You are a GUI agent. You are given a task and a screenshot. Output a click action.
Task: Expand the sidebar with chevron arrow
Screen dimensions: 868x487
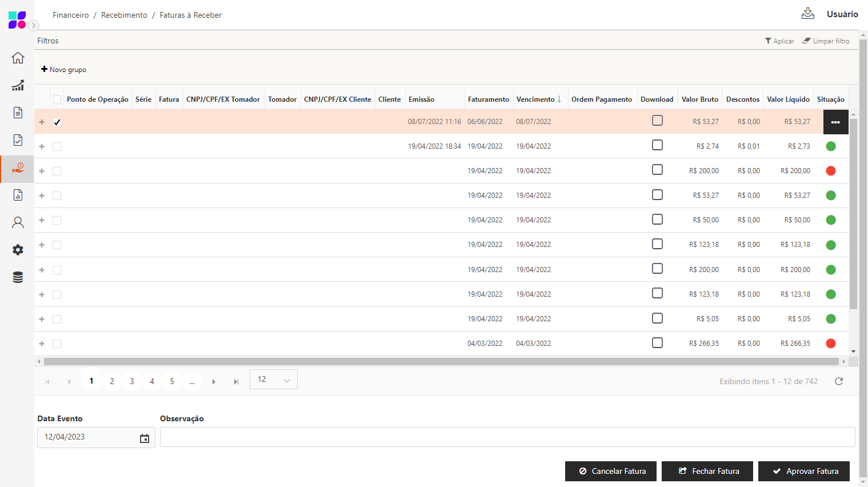click(34, 25)
